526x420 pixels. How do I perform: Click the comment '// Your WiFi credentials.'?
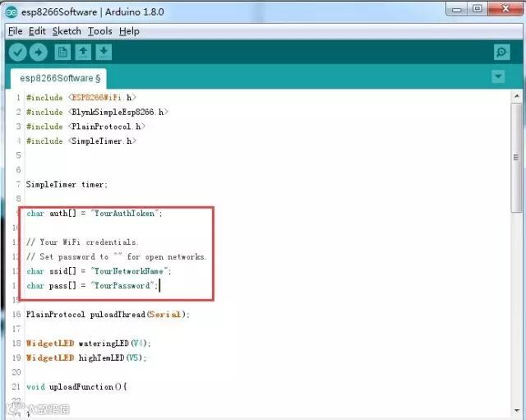coord(82,242)
